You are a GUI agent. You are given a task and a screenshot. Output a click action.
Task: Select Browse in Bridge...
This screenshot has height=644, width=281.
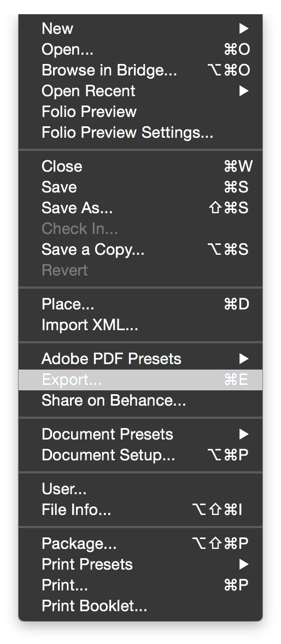pyautogui.click(x=140, y=70)
